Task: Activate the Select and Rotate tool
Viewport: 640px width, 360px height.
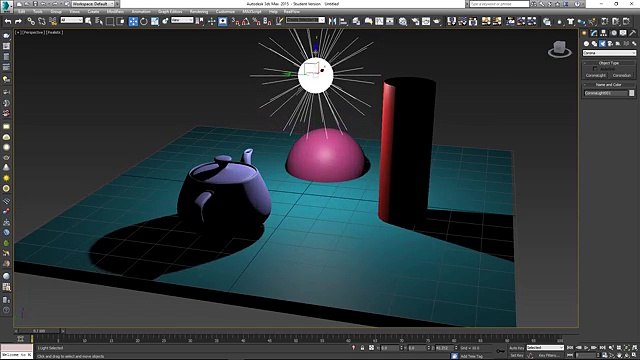Action: click(x=144, y=21)
